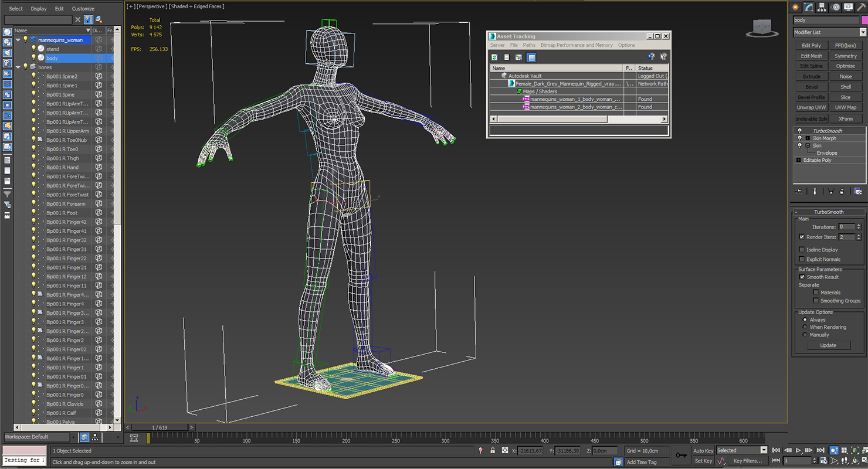Open Asset Tracking help icon
868x469 pixels.
point(652,57)
